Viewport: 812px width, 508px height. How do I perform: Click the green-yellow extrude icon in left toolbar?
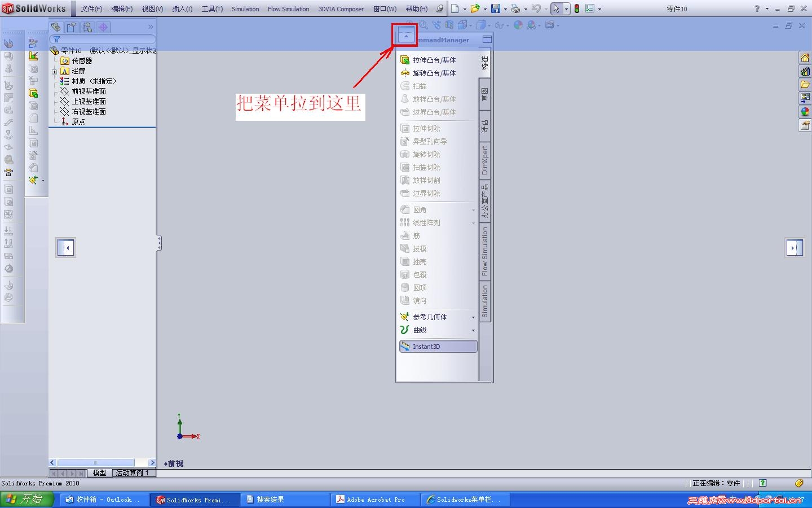tap(33, 93)
